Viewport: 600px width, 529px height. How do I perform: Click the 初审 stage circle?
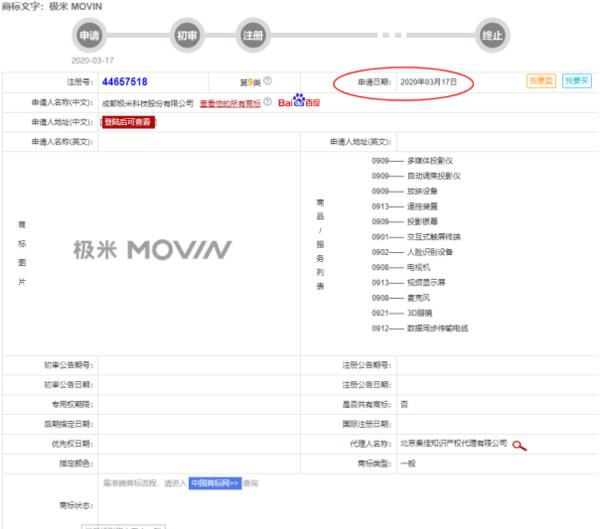(x=187, y=35)
